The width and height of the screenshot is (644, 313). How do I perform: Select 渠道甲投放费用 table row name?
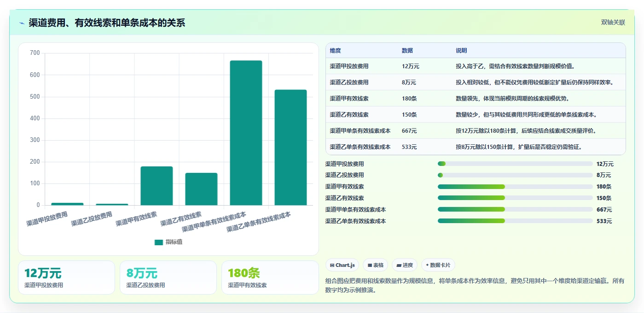point(349,66)
